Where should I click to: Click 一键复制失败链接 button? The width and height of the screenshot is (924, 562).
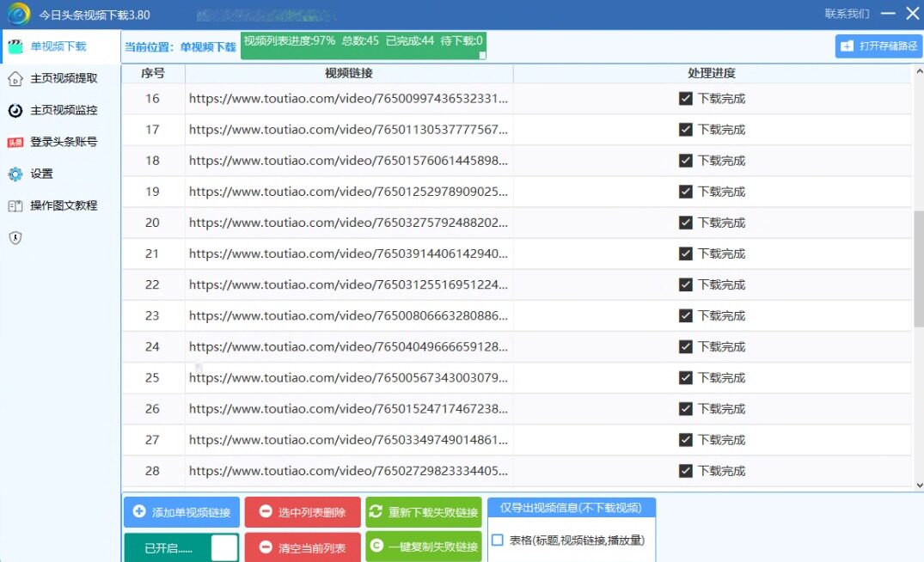(423, 546)
